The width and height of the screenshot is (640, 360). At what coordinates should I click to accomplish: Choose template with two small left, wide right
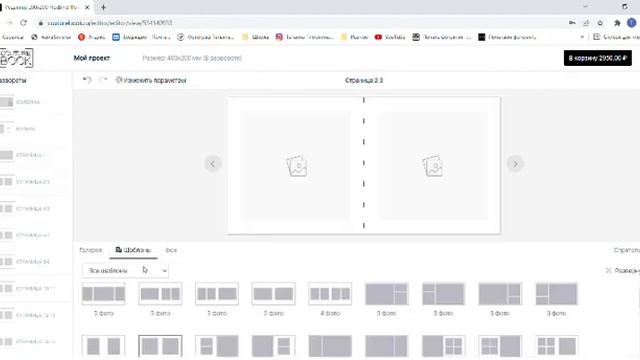(x=217, y=293)
